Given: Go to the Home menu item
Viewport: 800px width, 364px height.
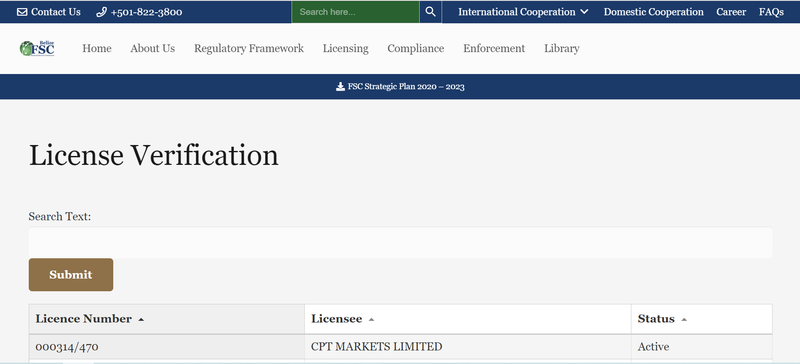Looking at the screenshot, I should (97, 48).
